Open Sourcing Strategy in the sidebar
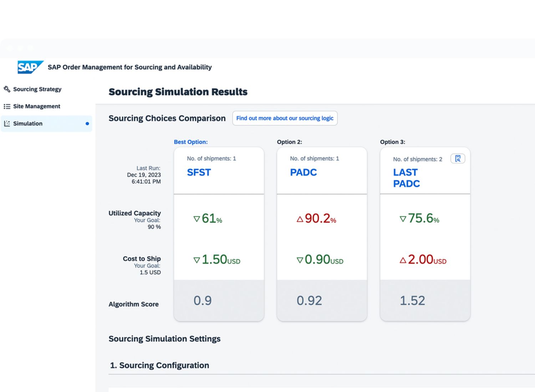 (37, 89)
